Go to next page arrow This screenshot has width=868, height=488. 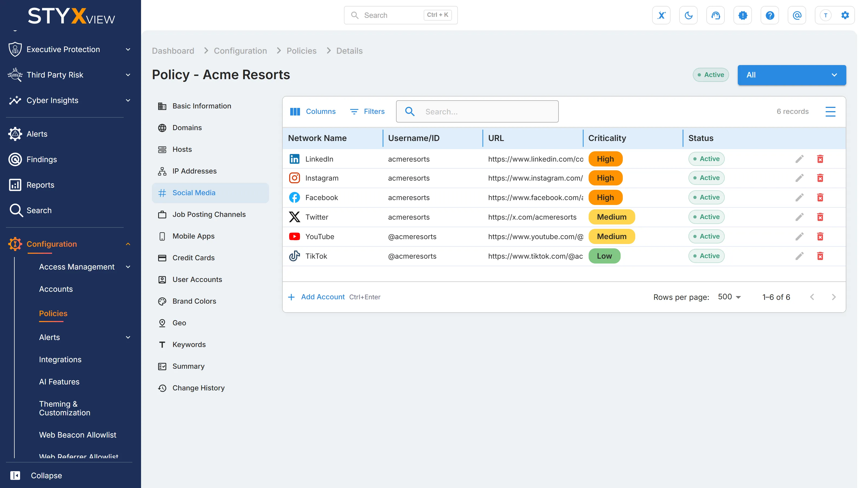click(834, 297)
